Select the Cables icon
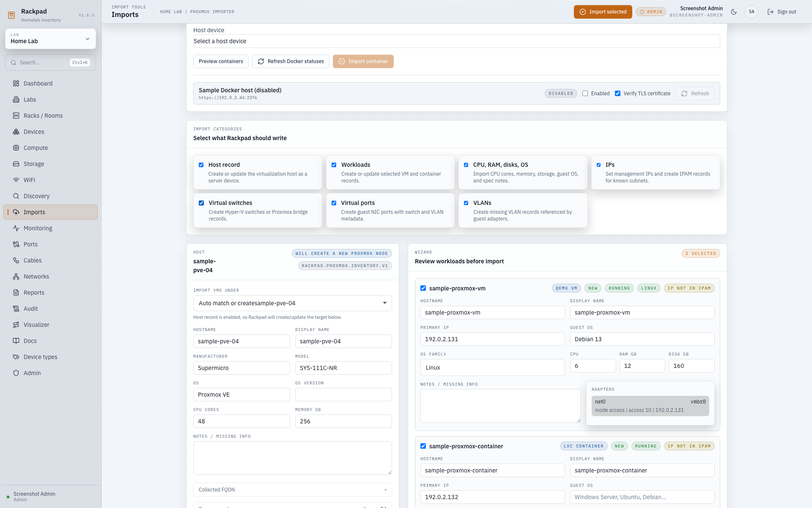The width and height of the screenshot is (812, 508). [x=16, y=260]
